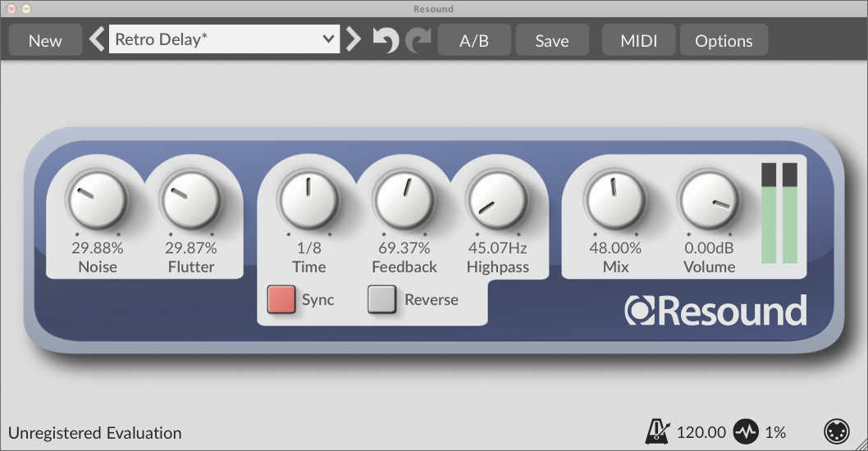Click the 48.00% Mix value
Screen dimensions: 868x451
point(615,248)
